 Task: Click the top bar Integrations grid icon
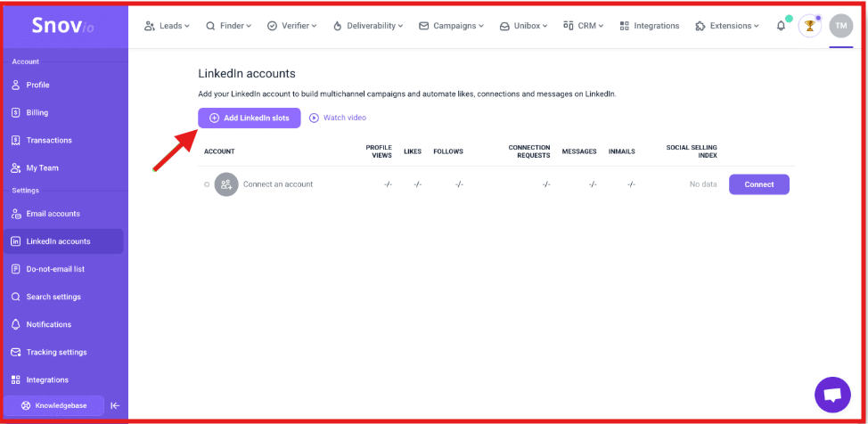tap(625, 26)
